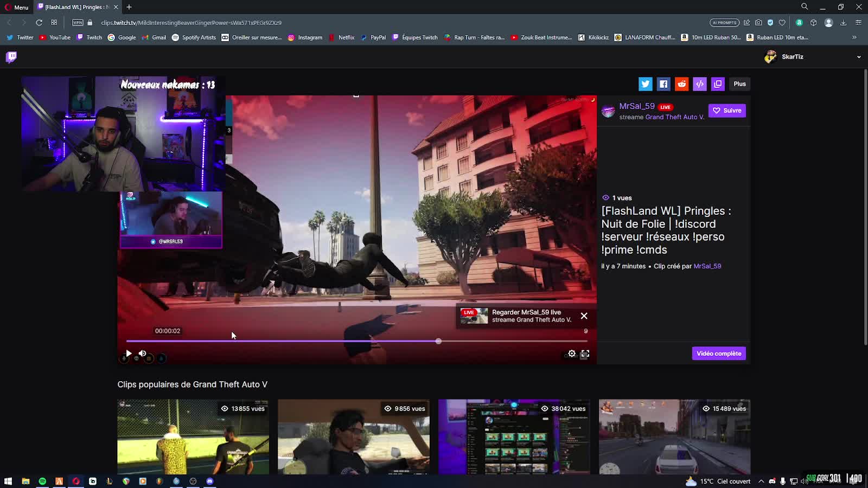Open the Équipes Twitch bookmark

[415, 37]
